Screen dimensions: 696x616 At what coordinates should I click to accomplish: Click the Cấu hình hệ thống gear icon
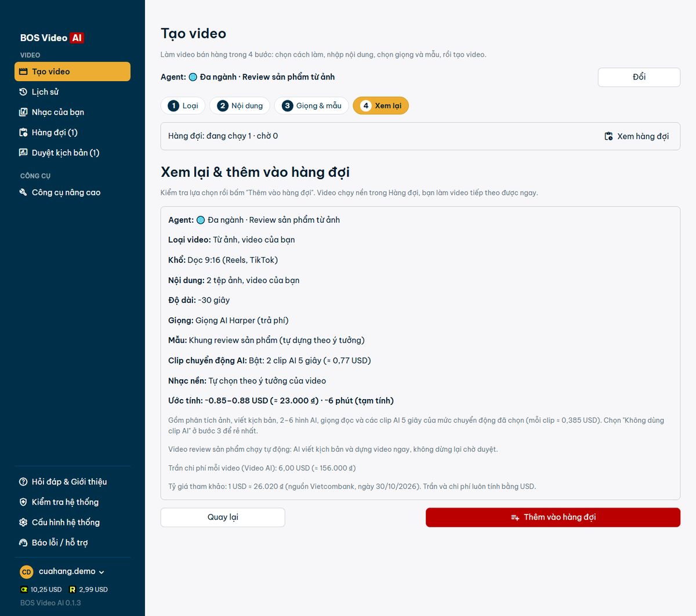pyautogui.click(x=23, y=522)
